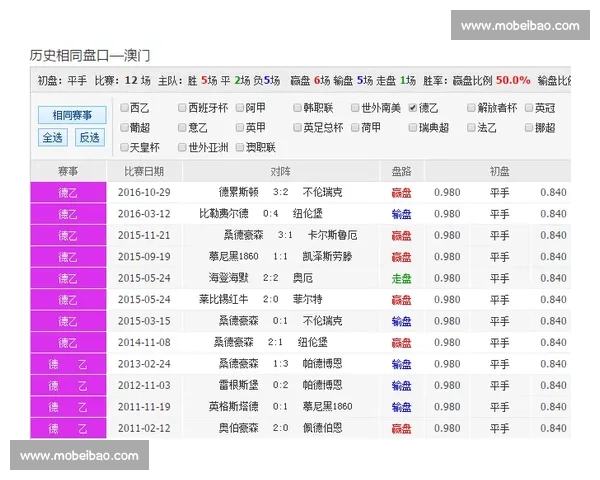Viewport: 600px width, 480px height.
Task: Click team name 比勒费尔德
Action: click(x=224, y=214)
